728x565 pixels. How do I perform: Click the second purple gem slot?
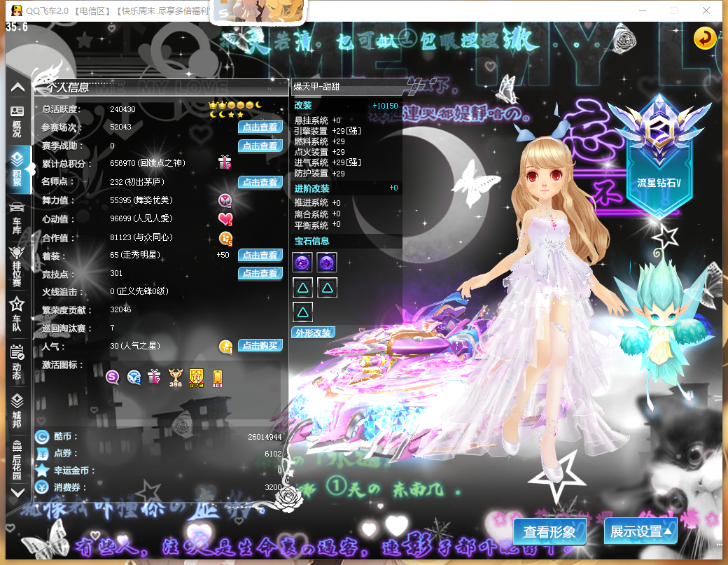pyautogui.click(x=327, y=263)
